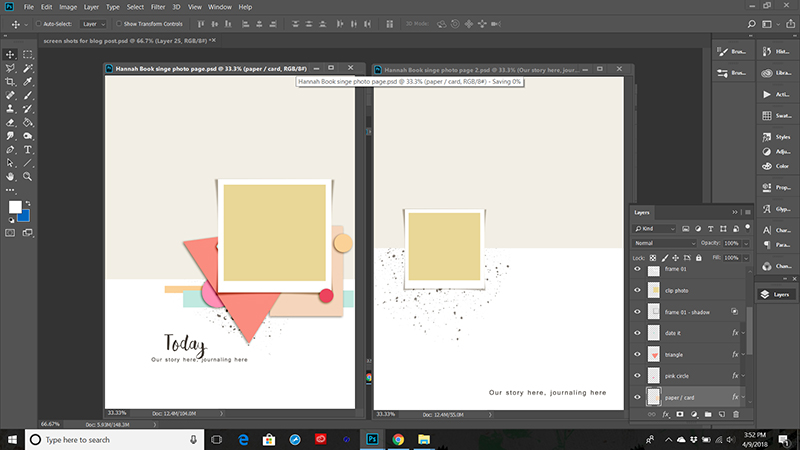Image resolution: width=800 pixels, height=450 pixels.
Task: Reset default foreground and background colors
Action: click(x=11, y=220)
